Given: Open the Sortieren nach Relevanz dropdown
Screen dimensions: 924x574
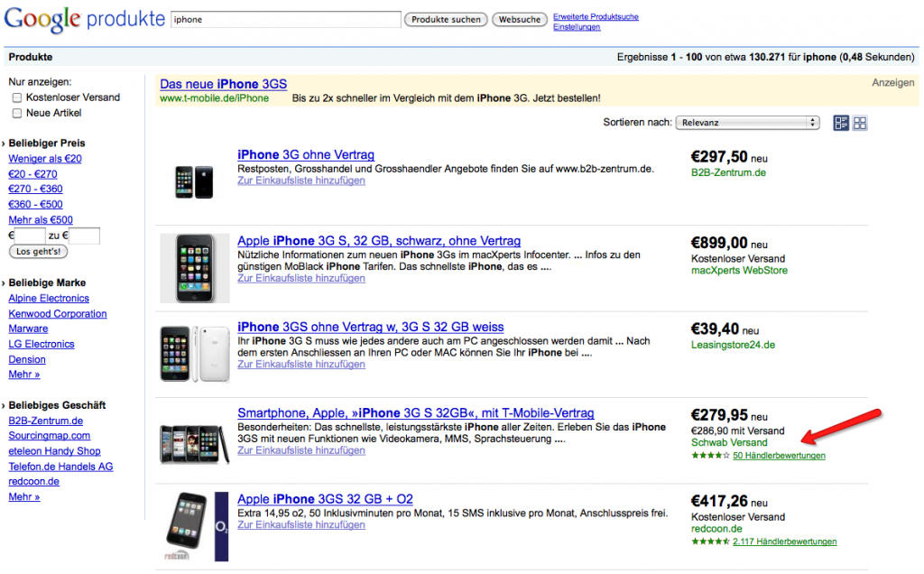Looking at the screenshot, I should coord(747,123).
